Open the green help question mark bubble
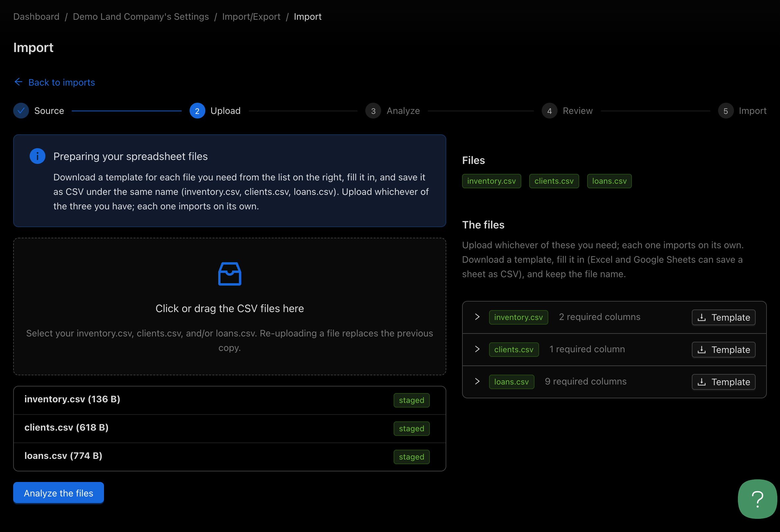This screenshot has height=532, width=780. (x=757, y=499)
